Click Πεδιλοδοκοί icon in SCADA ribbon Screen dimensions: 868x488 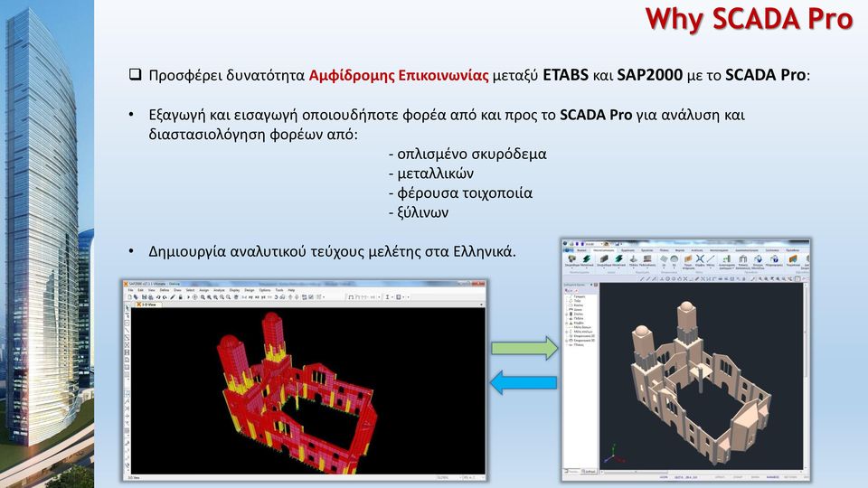tap(647, 258)
